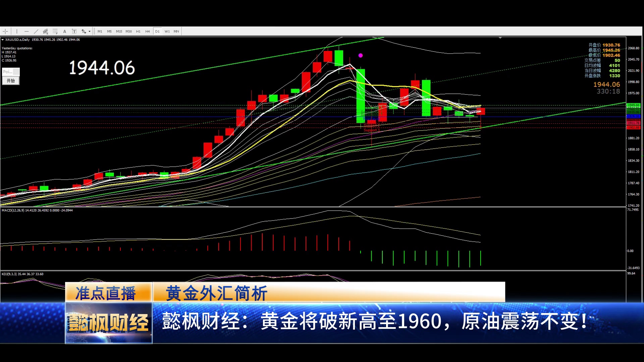Select the M30 timeframe button

tap(129, 32)
